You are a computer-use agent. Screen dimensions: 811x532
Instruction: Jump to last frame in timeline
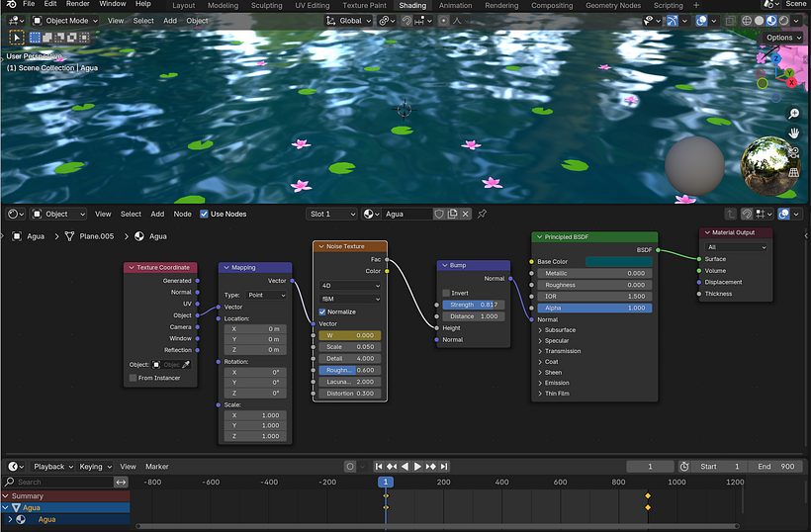pyautogui.click(x=443, y=467)
